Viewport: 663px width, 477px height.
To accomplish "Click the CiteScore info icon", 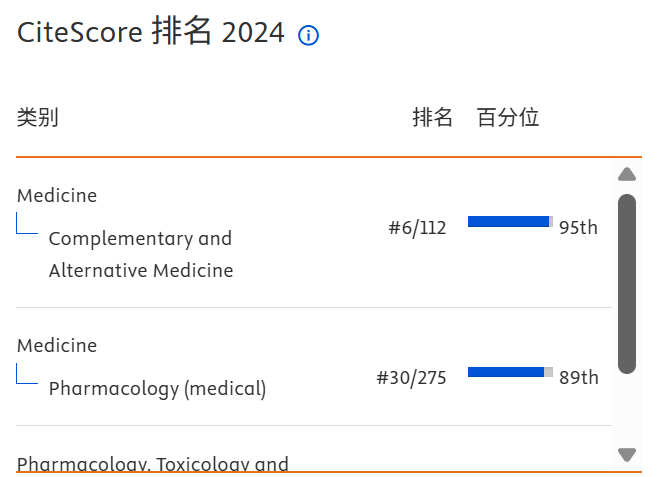I will point(308,36).
